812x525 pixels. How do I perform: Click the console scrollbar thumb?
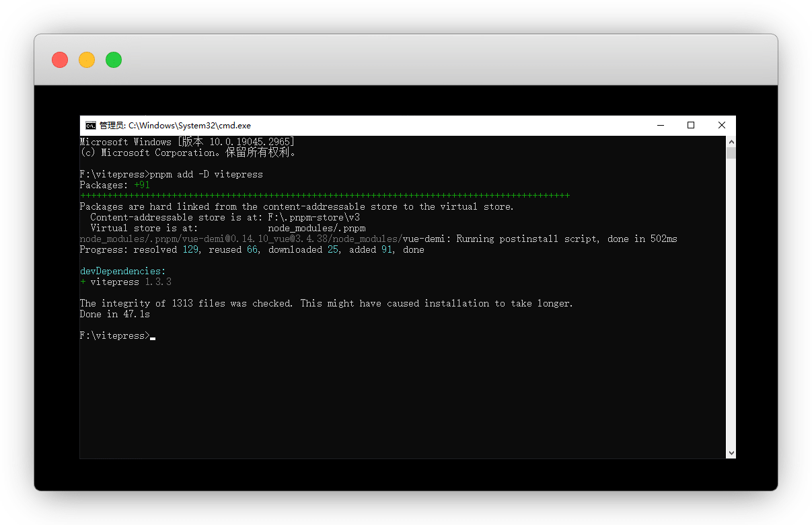[x=731, y=153]
